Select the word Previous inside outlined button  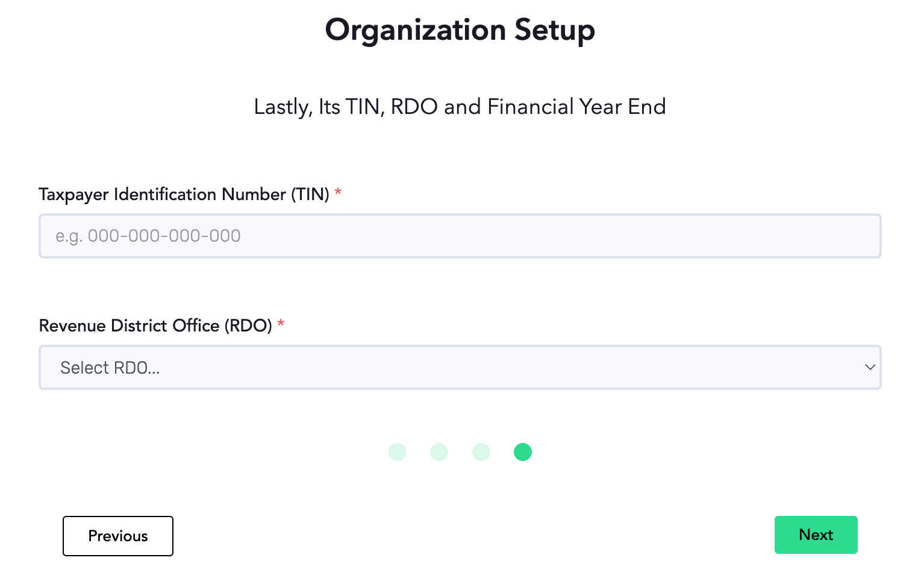[118, 536]
